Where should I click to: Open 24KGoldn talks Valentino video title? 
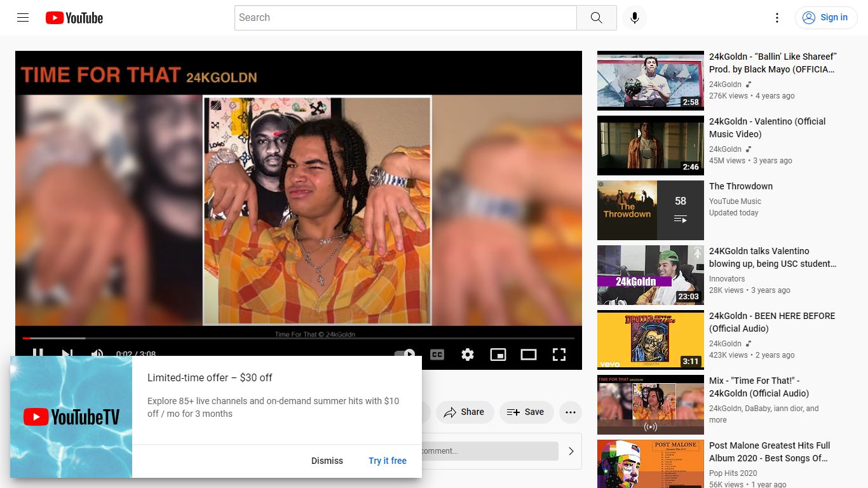click(x=773, y=257)
